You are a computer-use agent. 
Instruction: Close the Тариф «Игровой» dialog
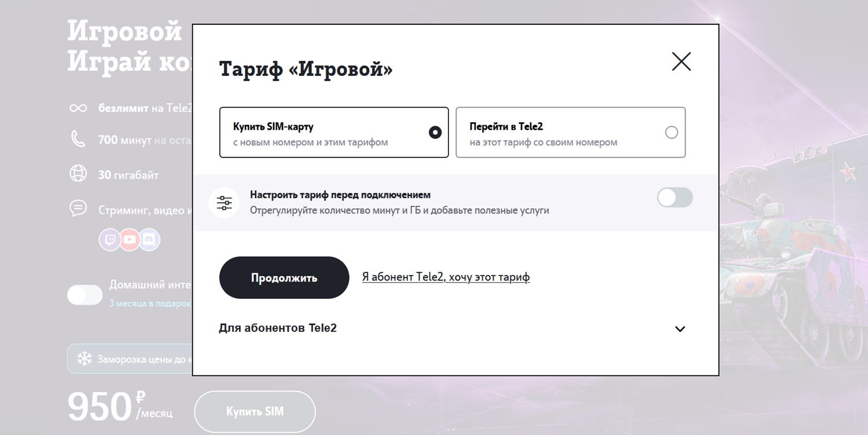pyautogui.click(x=681, y=61)
